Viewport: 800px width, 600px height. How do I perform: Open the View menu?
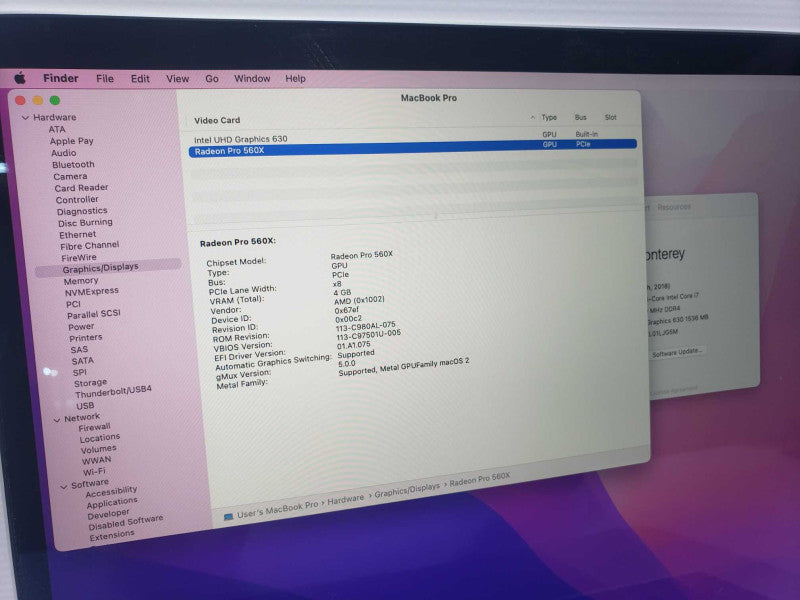click(x=177, y=79)
